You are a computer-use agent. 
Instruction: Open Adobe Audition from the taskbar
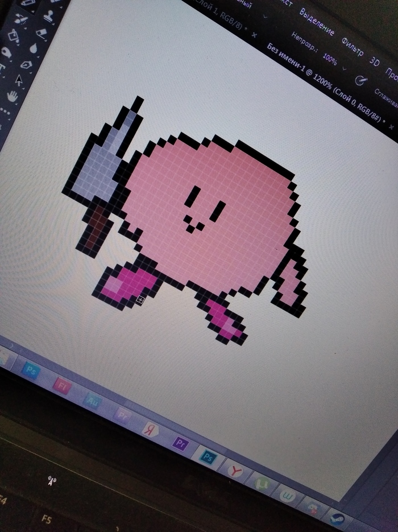[x=92, y=401]
